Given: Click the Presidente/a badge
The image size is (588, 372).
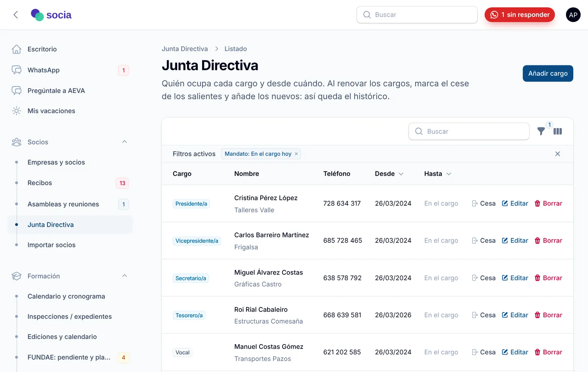Looking at the screenshot, I should [191, 204].
